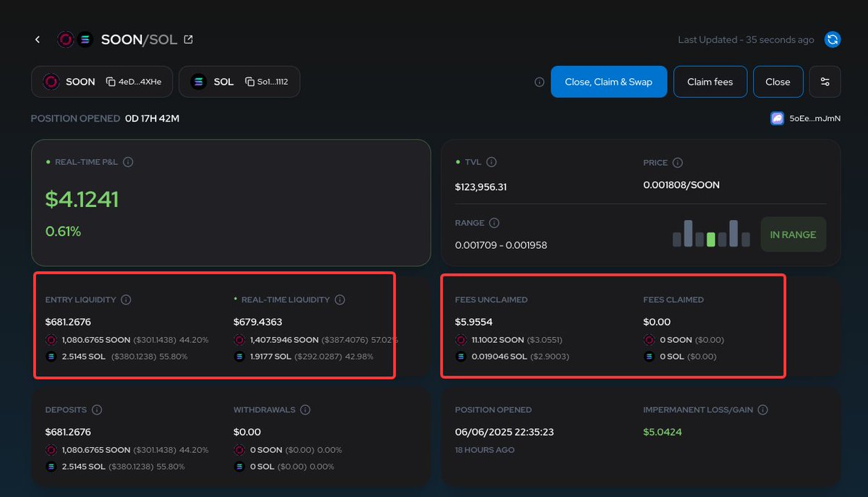
Task: Show info for TVL
Action: pyautogui.click(x=492, y=162)
